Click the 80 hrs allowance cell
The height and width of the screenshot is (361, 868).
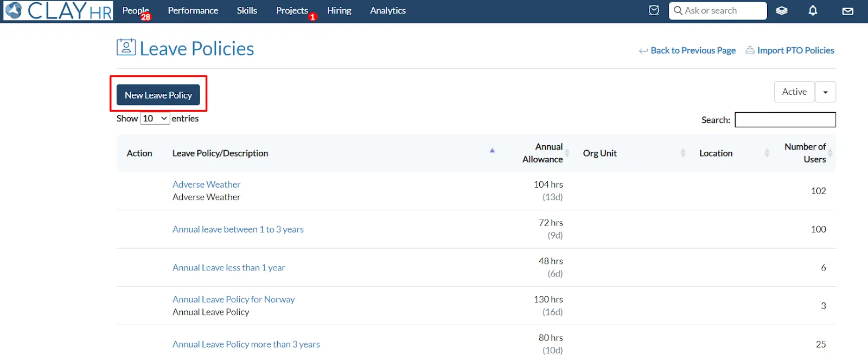[551, 344]
